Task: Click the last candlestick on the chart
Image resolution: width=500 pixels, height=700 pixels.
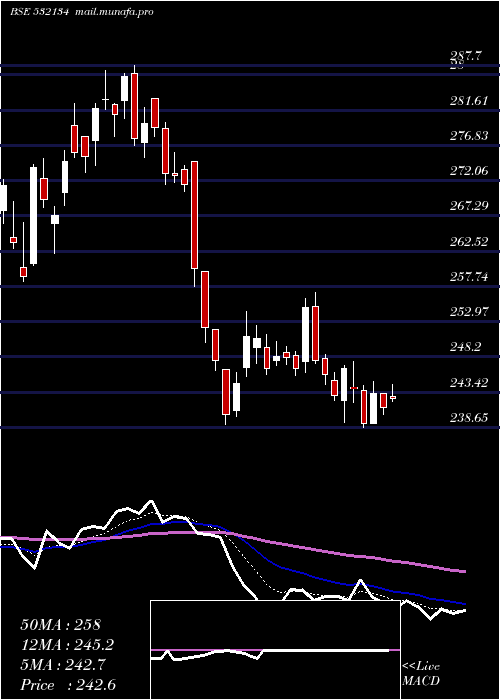Action: tap(393, 397)
